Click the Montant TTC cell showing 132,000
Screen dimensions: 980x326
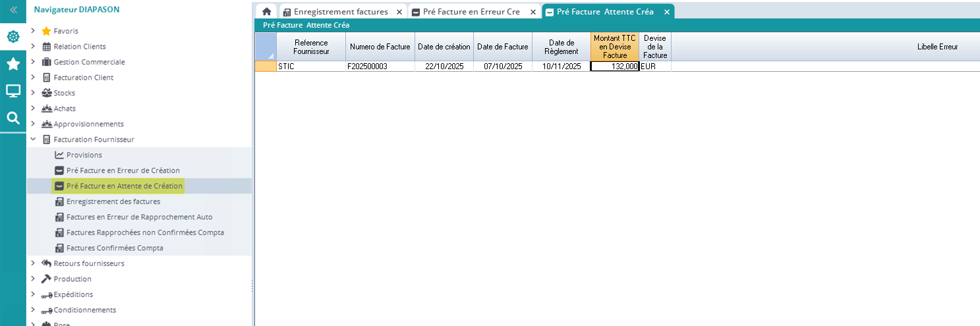pos(614,67)
